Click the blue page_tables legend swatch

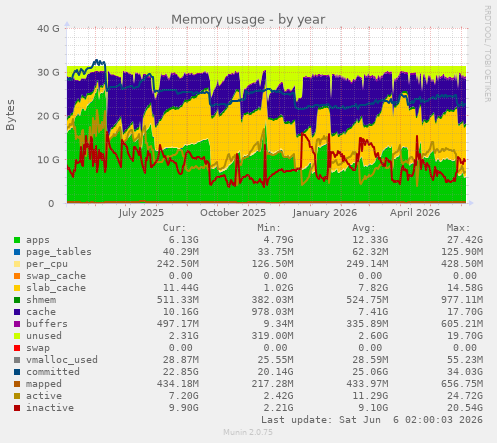17,252
